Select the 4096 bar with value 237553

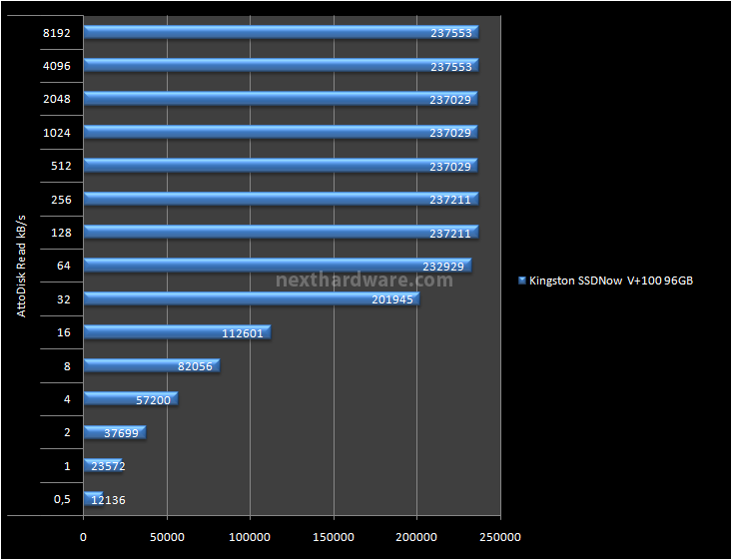click(x=281, y=66)
